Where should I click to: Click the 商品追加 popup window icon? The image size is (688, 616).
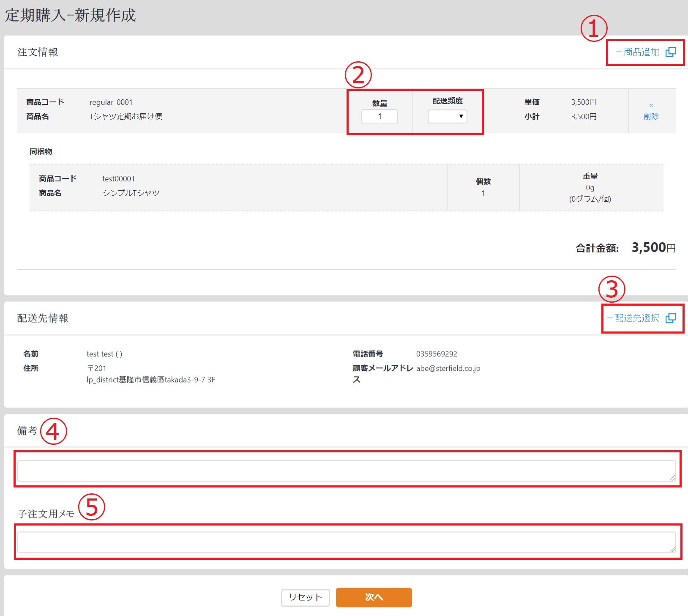tap(671, 52)
